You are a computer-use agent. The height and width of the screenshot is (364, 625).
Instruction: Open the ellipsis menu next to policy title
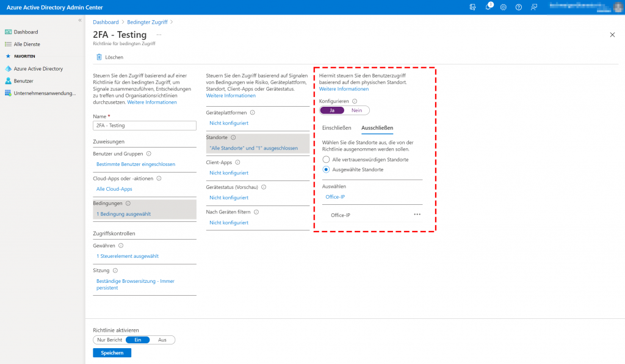[159, 35]
